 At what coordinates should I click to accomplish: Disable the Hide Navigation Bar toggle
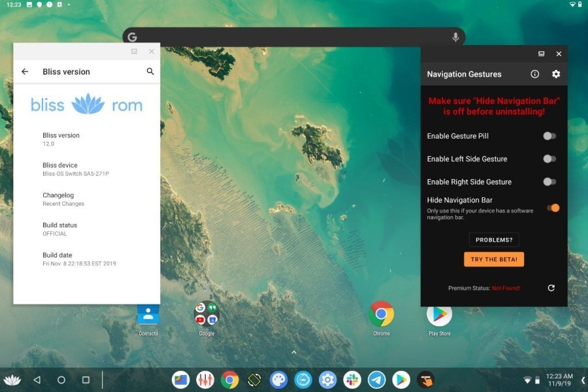click(x=552, y=208)
